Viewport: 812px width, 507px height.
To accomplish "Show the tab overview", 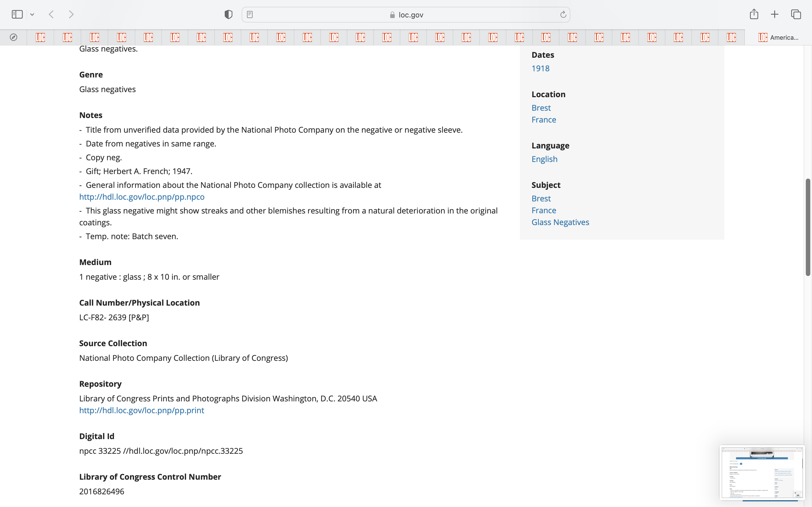I will coord(796,14).
